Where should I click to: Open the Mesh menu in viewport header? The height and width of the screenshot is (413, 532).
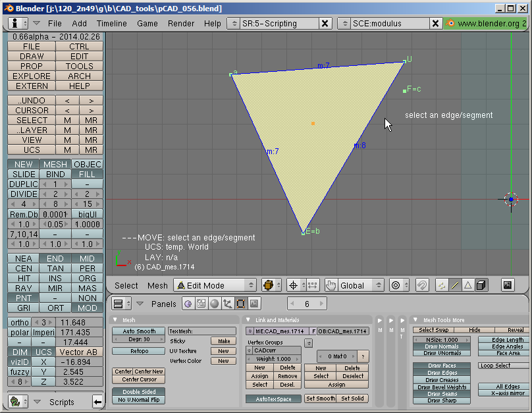157,286
